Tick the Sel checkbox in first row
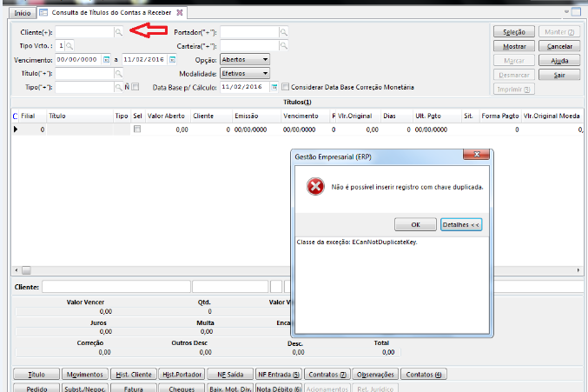This screenshot has width=588, height=392. point(136,129)
